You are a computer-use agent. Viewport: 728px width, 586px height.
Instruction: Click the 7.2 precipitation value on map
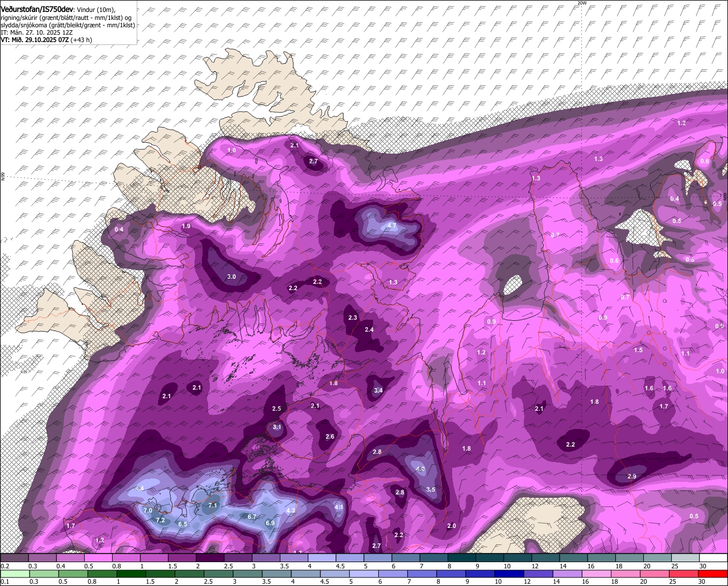coord(160,521)
